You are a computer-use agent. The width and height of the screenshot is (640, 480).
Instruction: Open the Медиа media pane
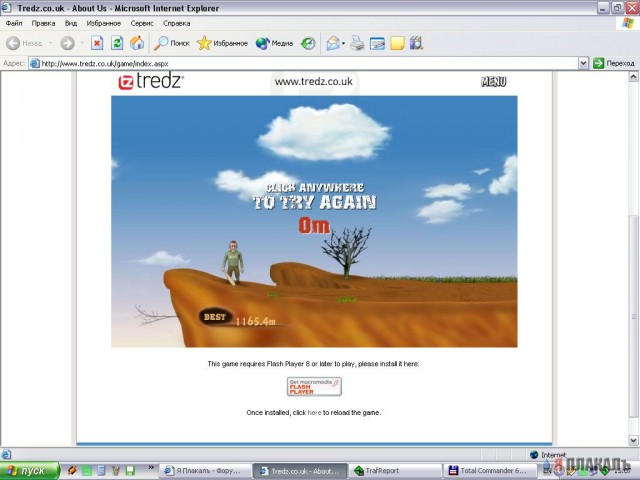[x=274, y=43]
